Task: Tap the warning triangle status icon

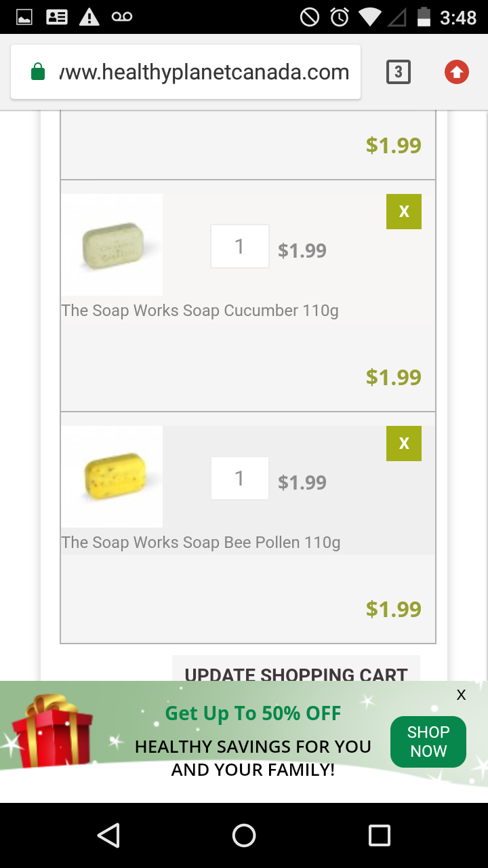Action: click(89, 17)
